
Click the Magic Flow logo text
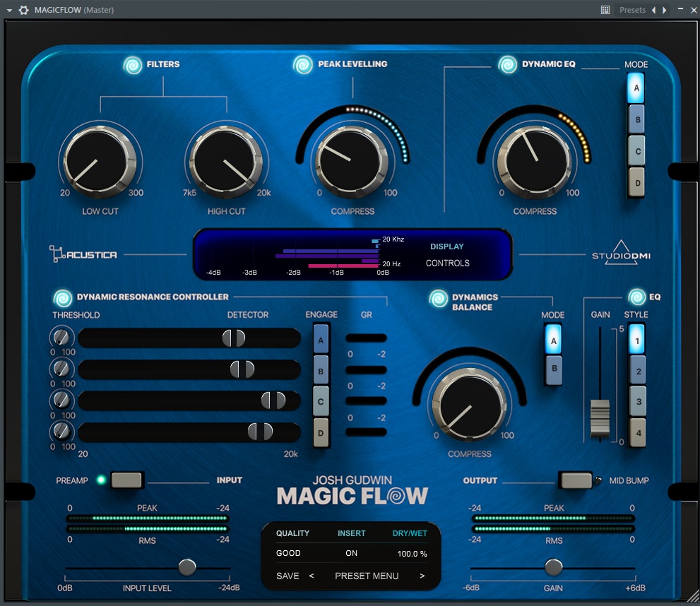(352, 496)
